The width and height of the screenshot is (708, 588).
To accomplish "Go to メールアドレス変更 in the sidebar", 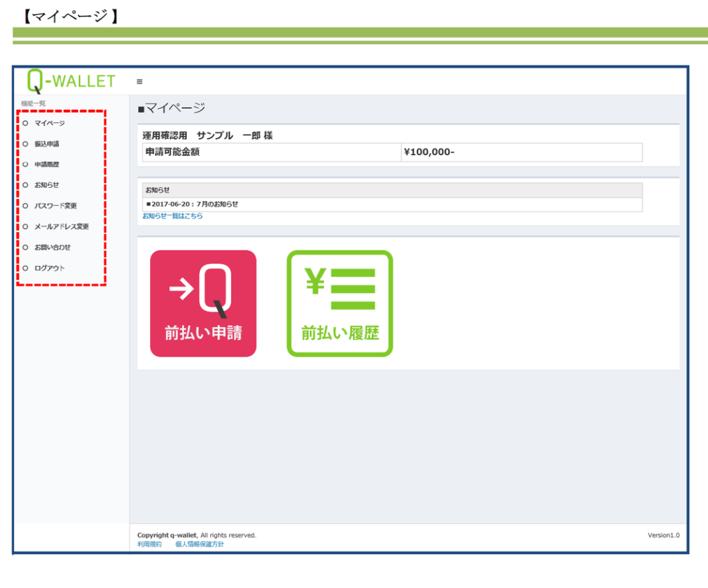I will point(62,227).
